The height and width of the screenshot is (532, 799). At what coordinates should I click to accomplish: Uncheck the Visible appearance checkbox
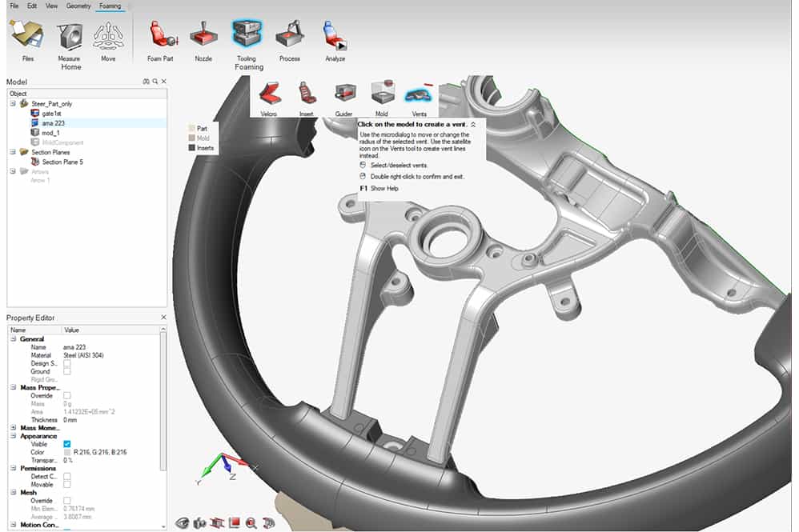tap(67, 444)
